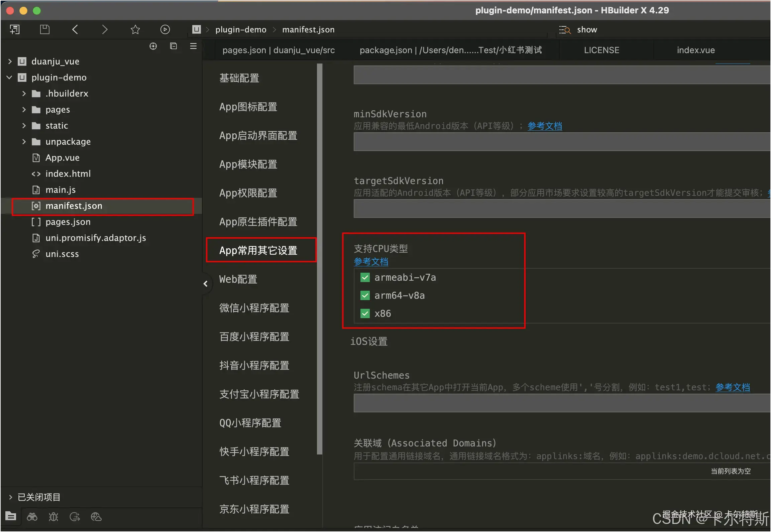Click the run play icon in toolbar
This screenshot has width=771, height=532.
[165, 29]
